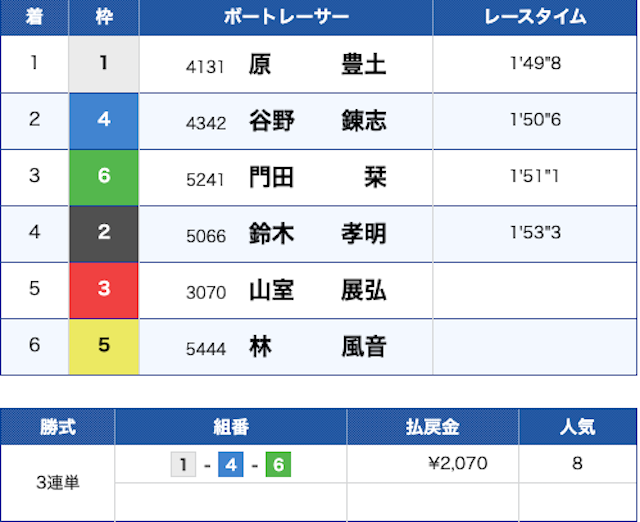640x522 pixels.
Task: Open racer 原 豊土's profile
Action: click(317, 65)
